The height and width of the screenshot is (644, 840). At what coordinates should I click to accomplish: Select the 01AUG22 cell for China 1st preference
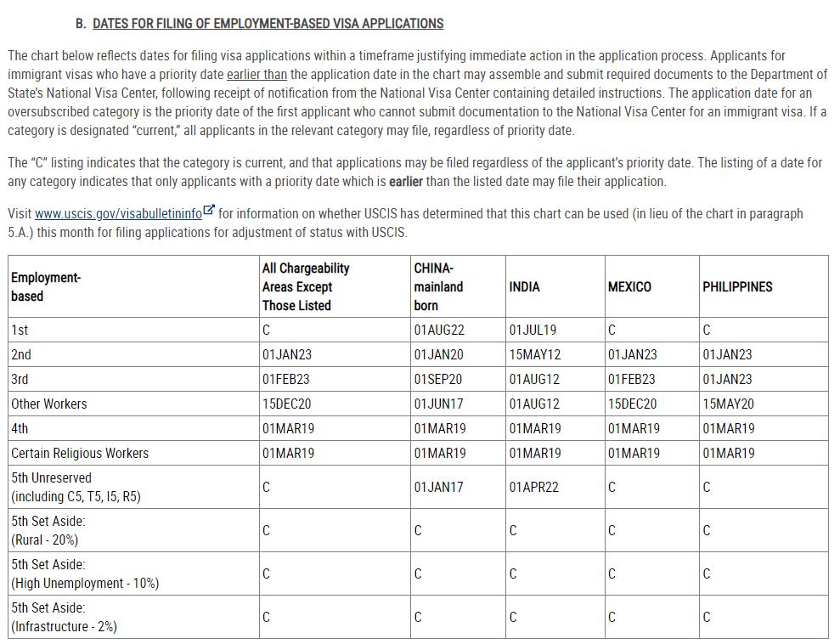pyautogui.click(x=439, y=330)
